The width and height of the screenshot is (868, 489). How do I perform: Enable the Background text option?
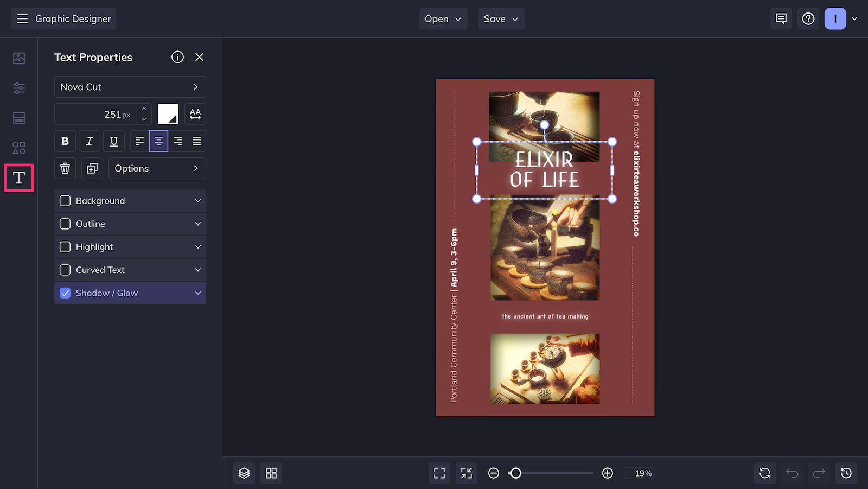[x=65, y=200]
